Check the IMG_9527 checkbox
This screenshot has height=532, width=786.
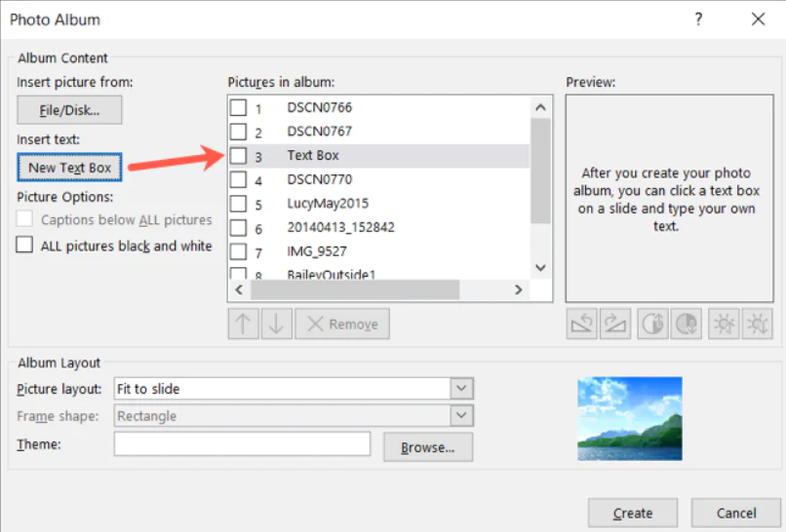click(x=238, y=251)
